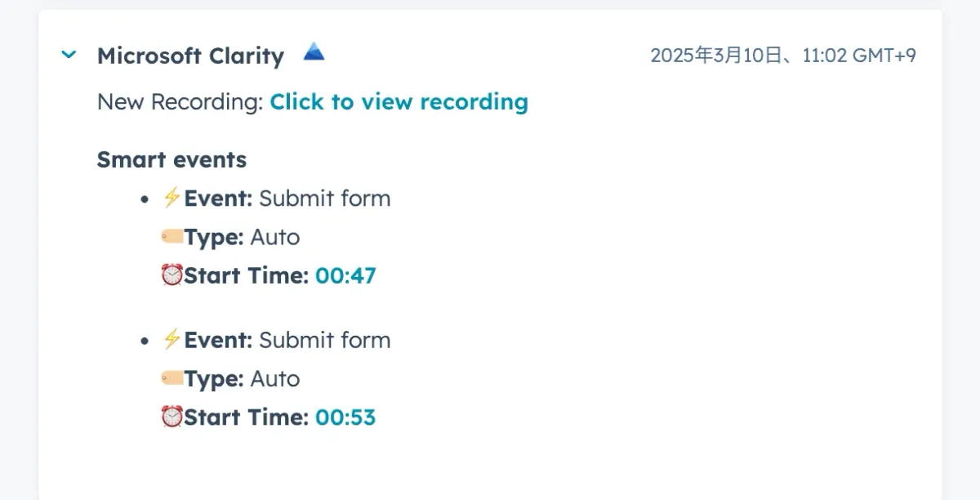This screenshot has width=980, height=500.
Task: Click the 11:02 GMT+9 activity timestamp
Action: [x=782, y=56]
